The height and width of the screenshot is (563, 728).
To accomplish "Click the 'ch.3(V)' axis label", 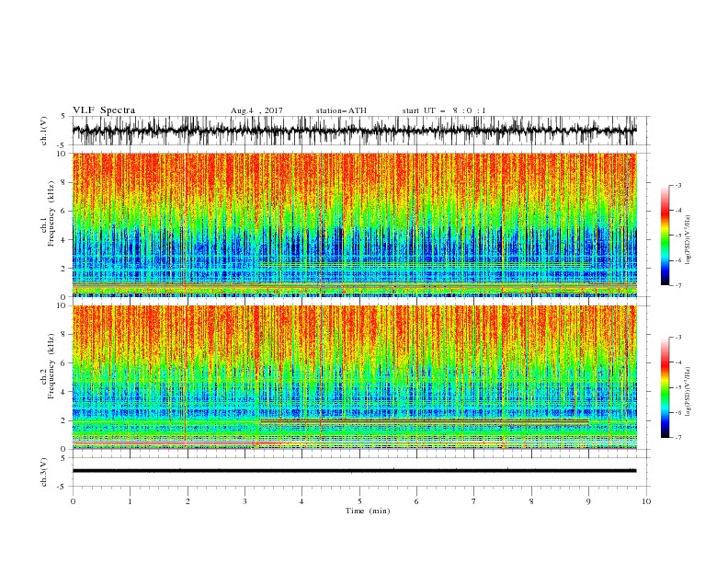I will click(44, 472).
